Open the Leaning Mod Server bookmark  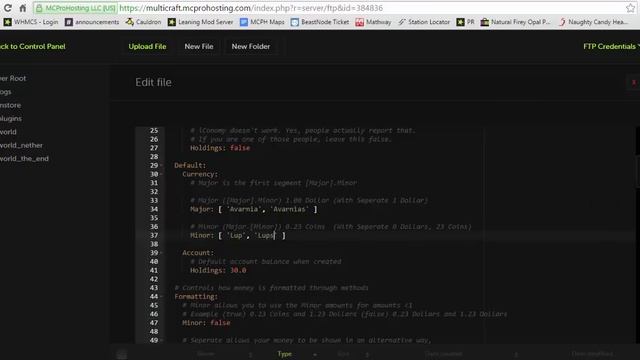pos(201,22)
